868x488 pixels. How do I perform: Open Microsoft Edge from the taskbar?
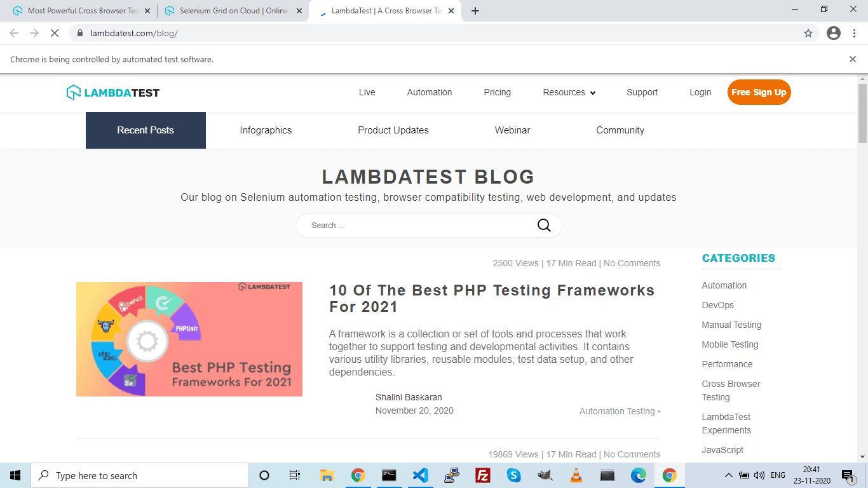pos(639,475)
